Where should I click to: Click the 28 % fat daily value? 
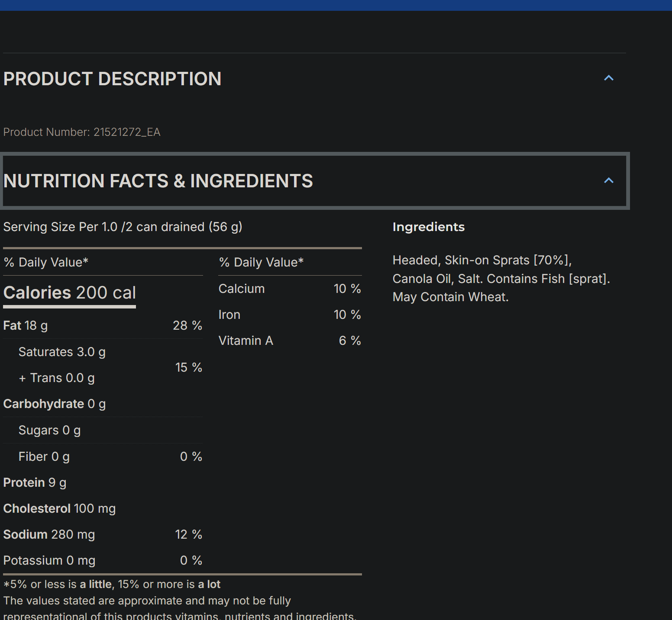(187, 325)
